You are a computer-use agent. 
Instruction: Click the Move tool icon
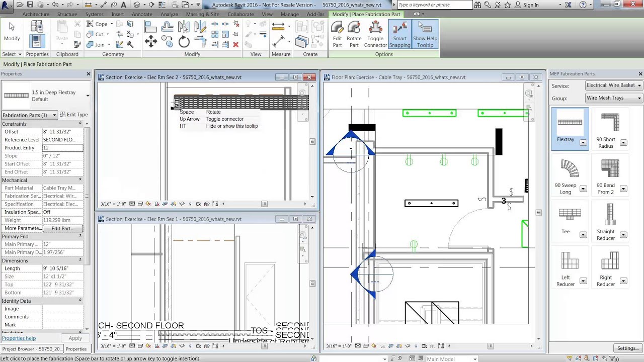tap(151, 42)
